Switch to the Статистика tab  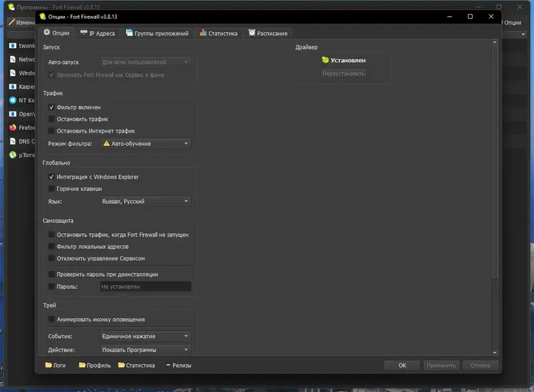pos(218,33)
